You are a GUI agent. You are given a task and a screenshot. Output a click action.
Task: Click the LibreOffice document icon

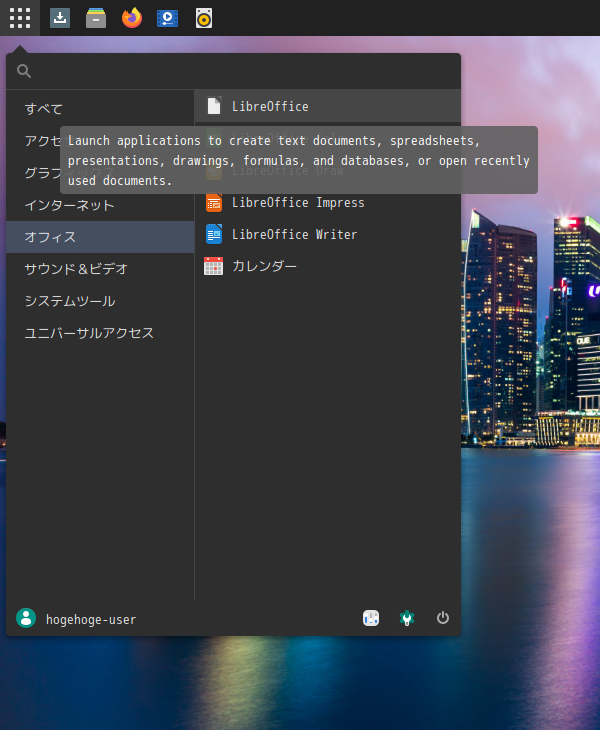coord(214,106)
